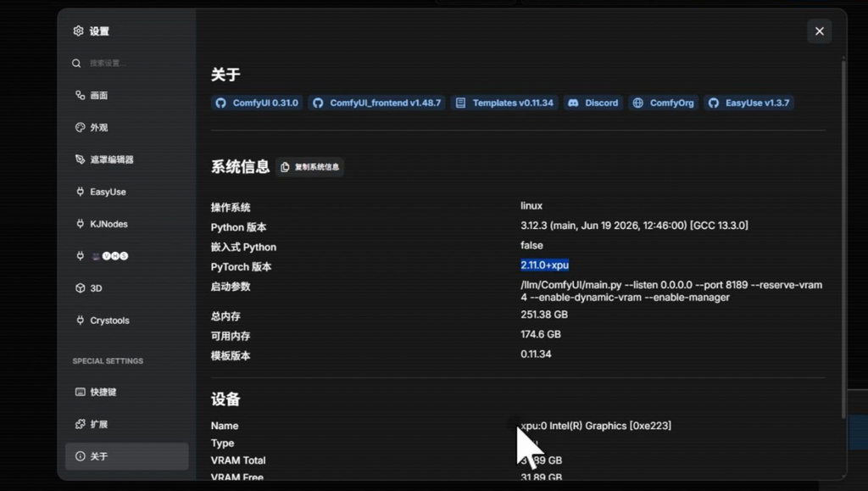Click the plug icon beside KJNodes
Viewport: 868px width, 491px height.
coord(81,224)
